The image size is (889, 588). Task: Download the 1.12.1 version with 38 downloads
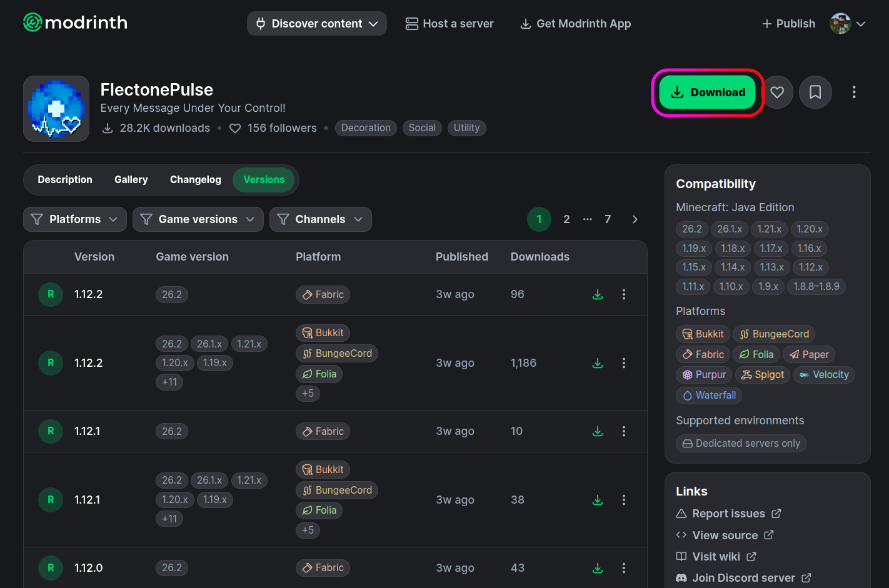point(598,500)
